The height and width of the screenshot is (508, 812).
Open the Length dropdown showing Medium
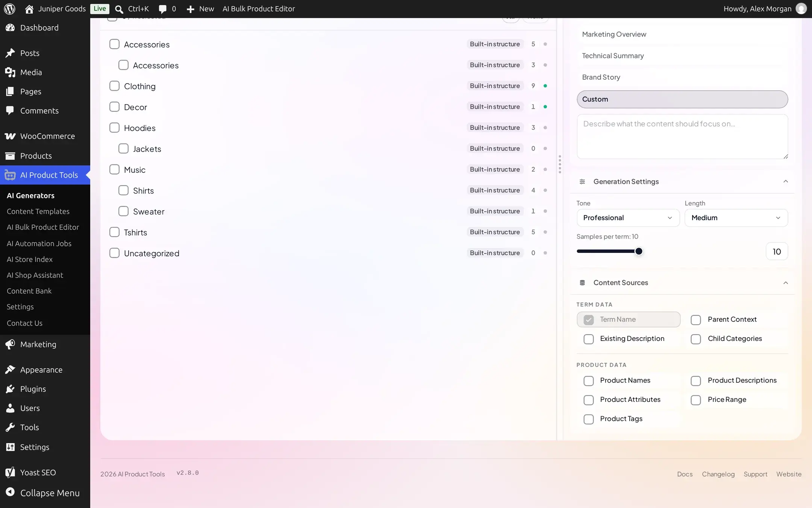tap(736, 218)
